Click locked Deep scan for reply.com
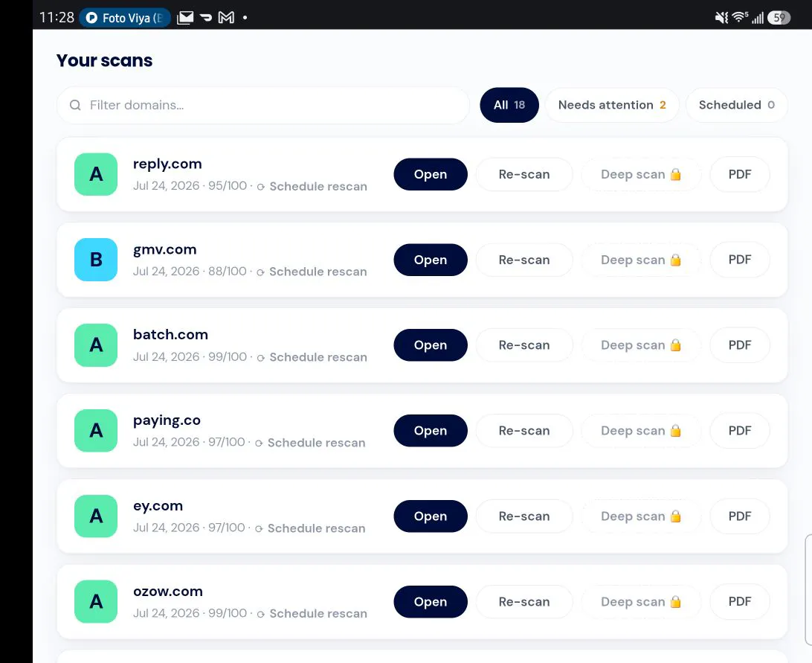The height and width of the screenshot is (663, 812). (640, 174)
